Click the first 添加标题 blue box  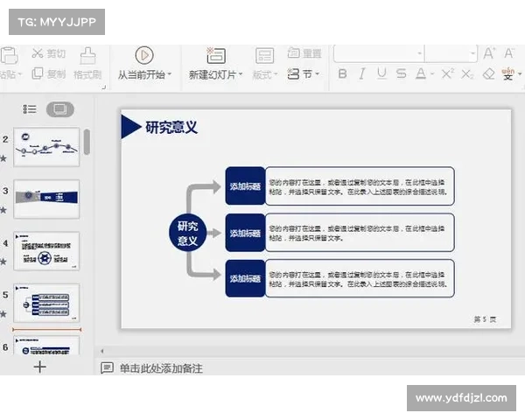pyautogui.click(x=245, y=185)
